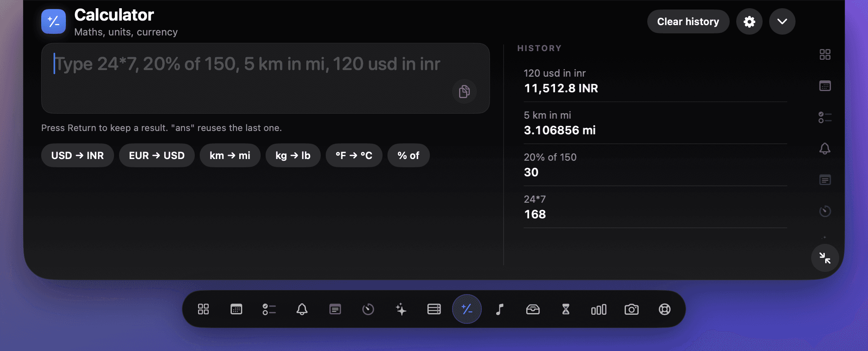Viewport: 868px width, 351px height.
Task: Pick the "% of" shortcut chip
Action: 408,155
